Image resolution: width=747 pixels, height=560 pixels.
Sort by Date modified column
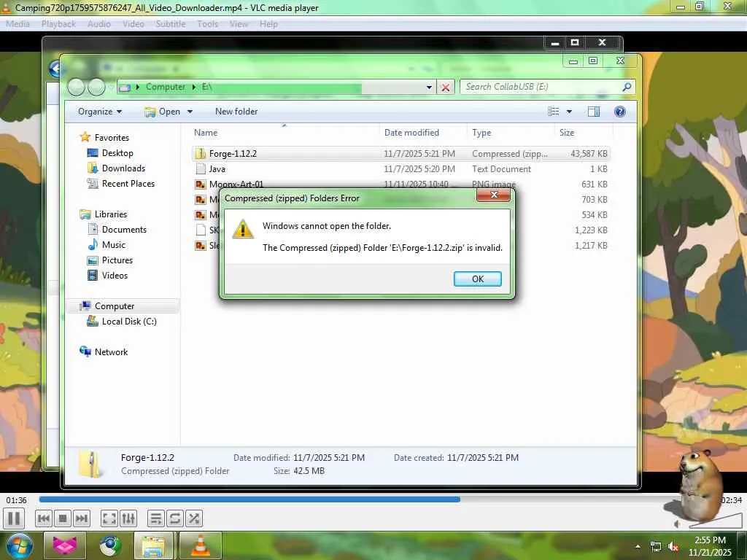point(424,133)
